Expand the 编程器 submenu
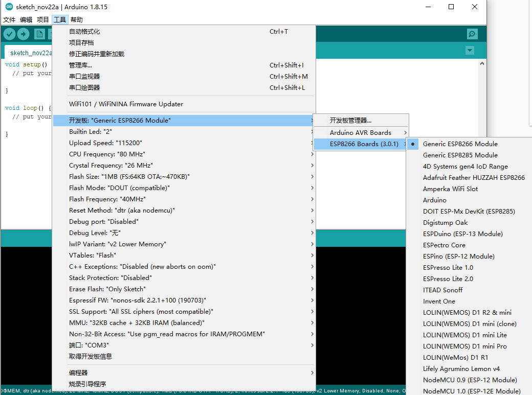 (184, 373)
